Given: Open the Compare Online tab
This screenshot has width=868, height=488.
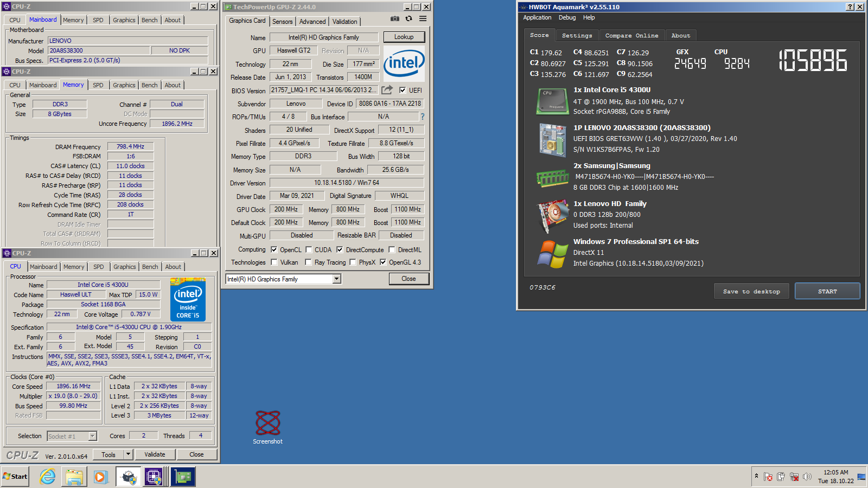Looking at the screenshot, I should tap(631, 35).
